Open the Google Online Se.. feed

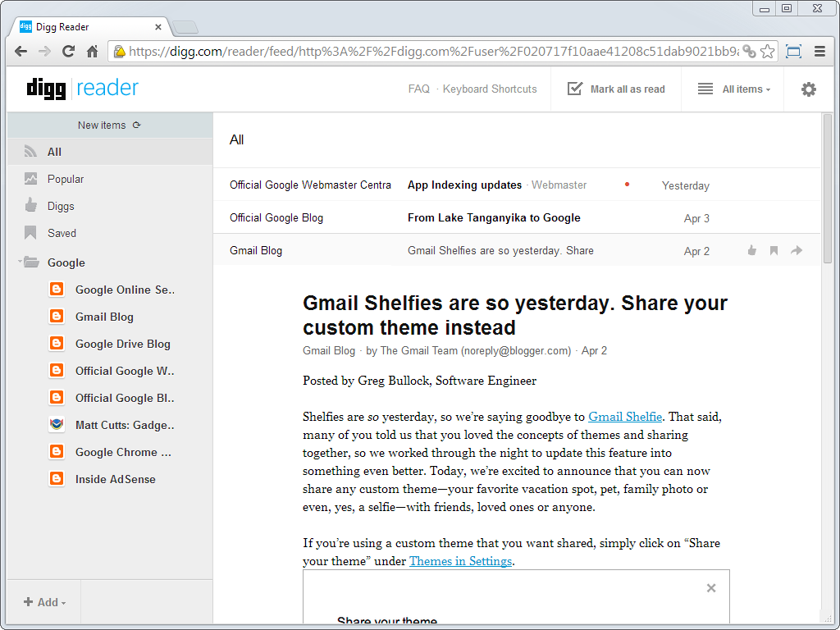(x=125, y=290)
